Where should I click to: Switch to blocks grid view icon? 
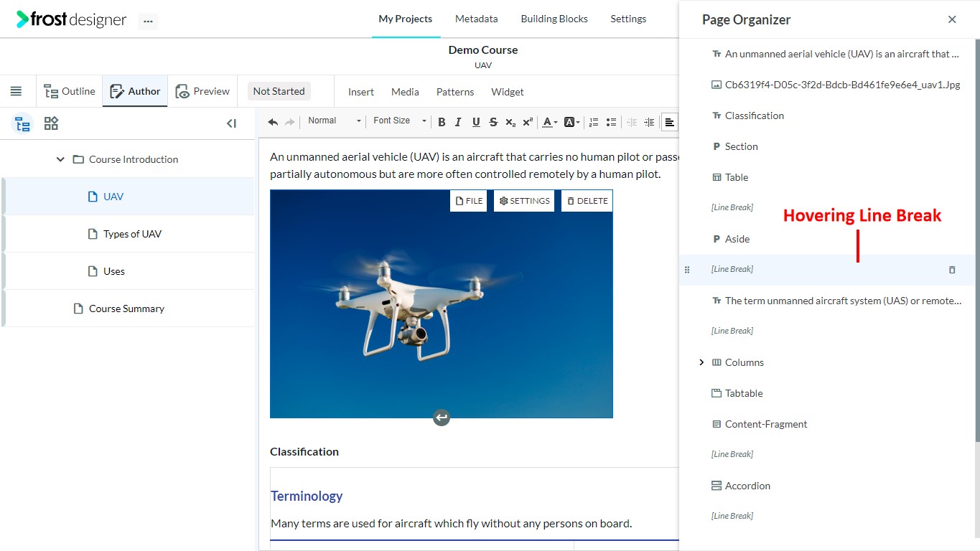click(51, 123)
